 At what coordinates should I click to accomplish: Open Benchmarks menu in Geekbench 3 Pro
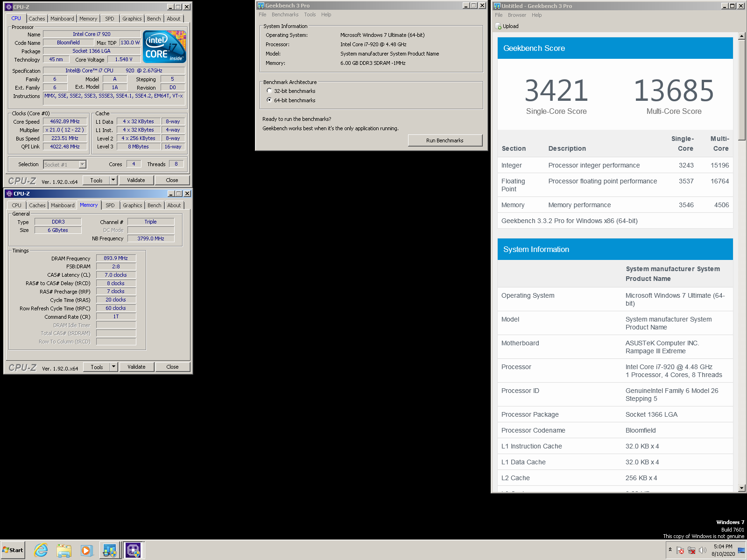point(285,14)
